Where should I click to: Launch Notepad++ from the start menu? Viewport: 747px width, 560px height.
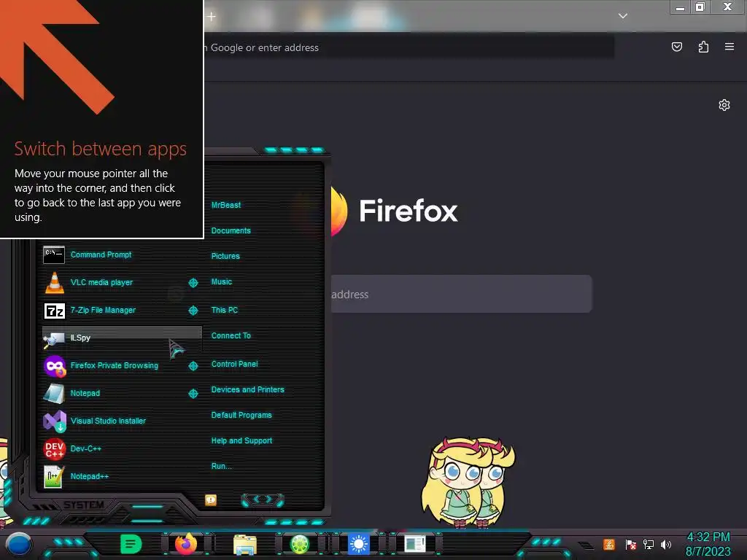coord(122,476)
